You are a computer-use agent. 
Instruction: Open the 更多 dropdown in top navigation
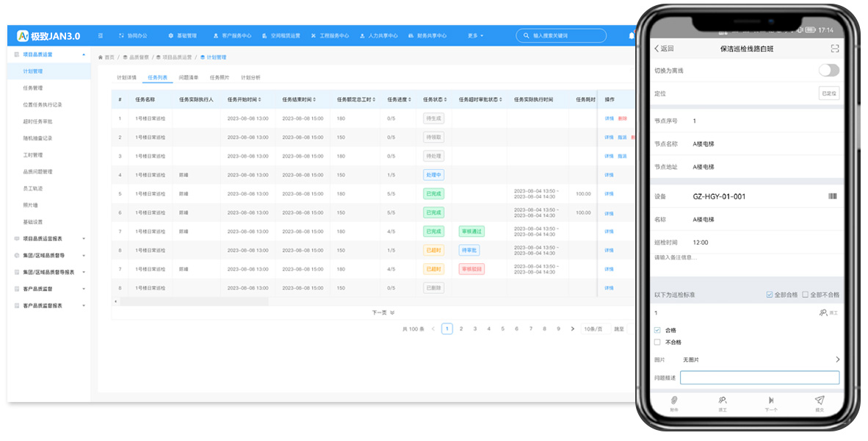pyautogui.click(x=475, y=35)
